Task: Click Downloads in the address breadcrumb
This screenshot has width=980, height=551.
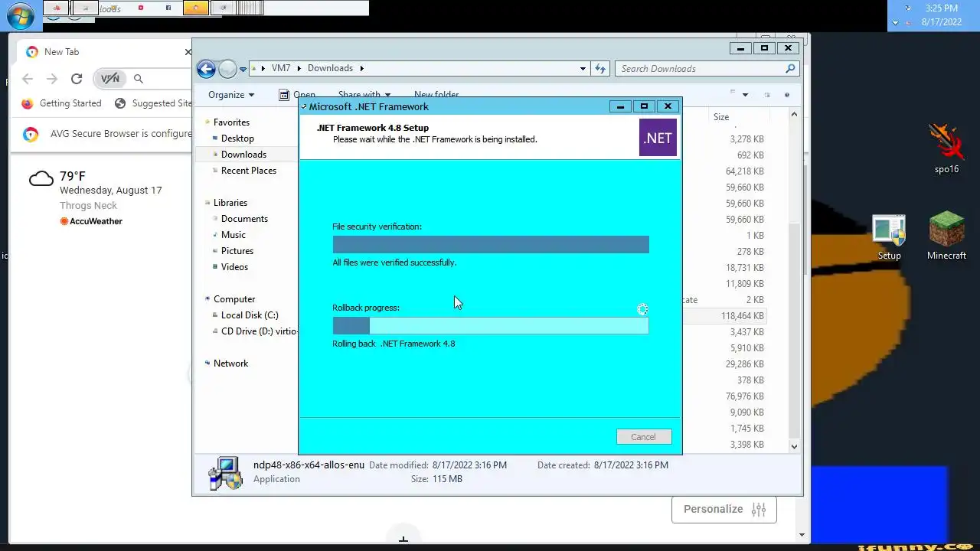Action: click(x=330, y=68)
